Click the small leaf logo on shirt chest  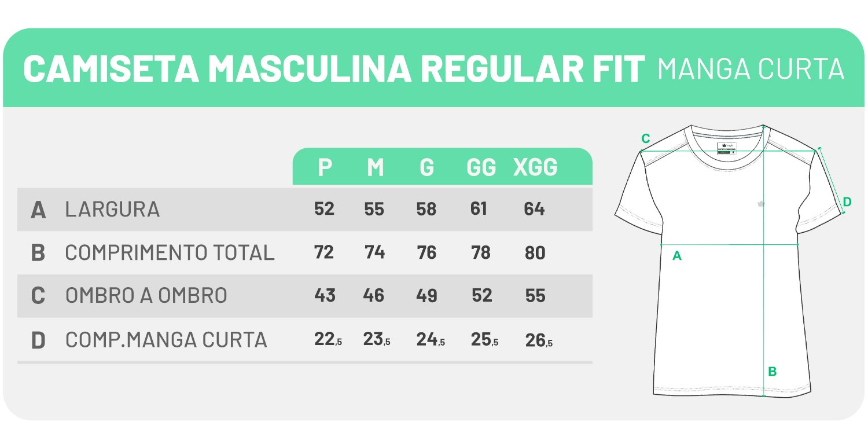click(x=760, y=203)
